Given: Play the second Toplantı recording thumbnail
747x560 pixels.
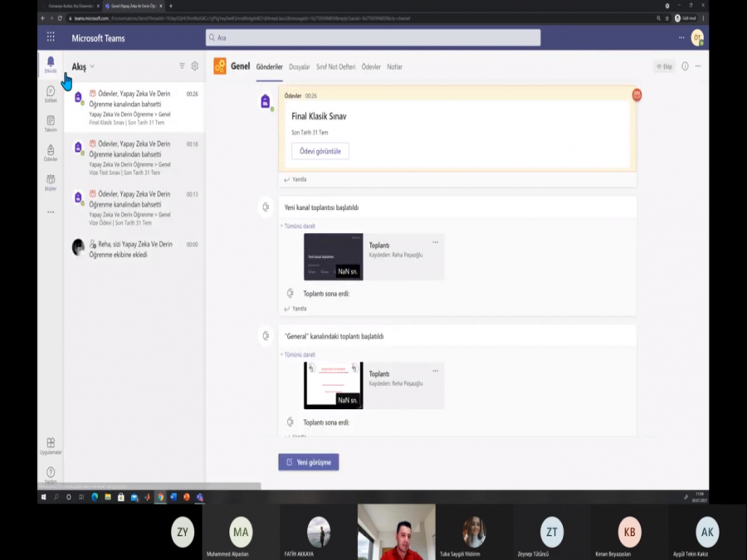Looking at the screenshot, I should pyautogui.click(x=334, y=385).
